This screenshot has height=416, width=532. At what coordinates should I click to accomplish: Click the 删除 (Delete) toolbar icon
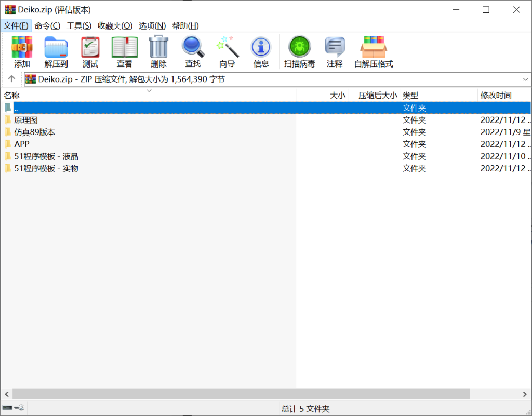click(158, 49)
